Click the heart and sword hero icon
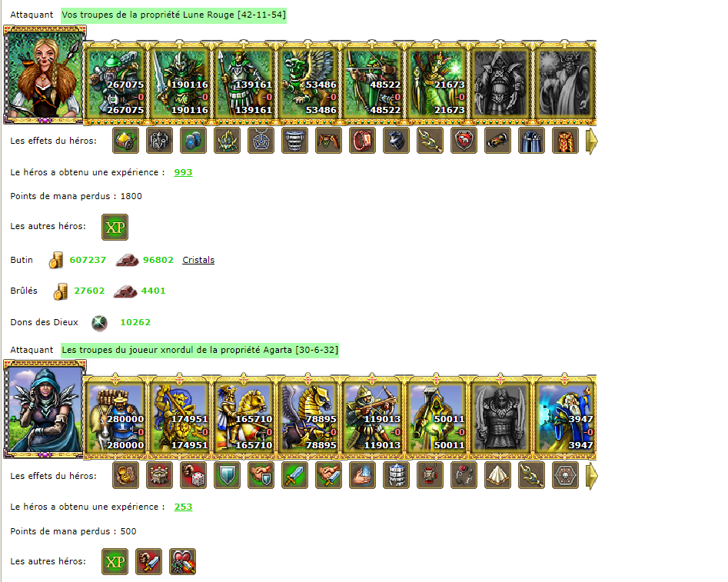The height and width of the screenshot is (582, 728). click(182, 561)
